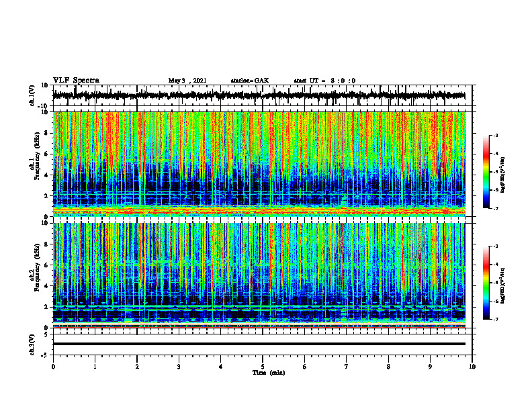Click time axis tick label '4'
Image resolution: width=532 pixels, height=411 pixels.
pyautogui.click(x=221, y=367)
